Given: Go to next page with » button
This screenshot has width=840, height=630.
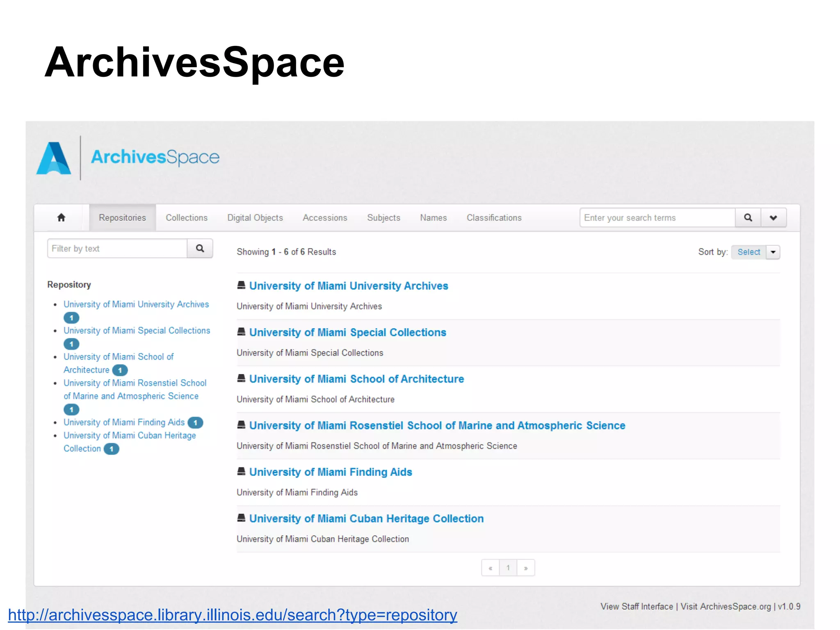Looking at the screenshot, I should (x=526, y=568).
